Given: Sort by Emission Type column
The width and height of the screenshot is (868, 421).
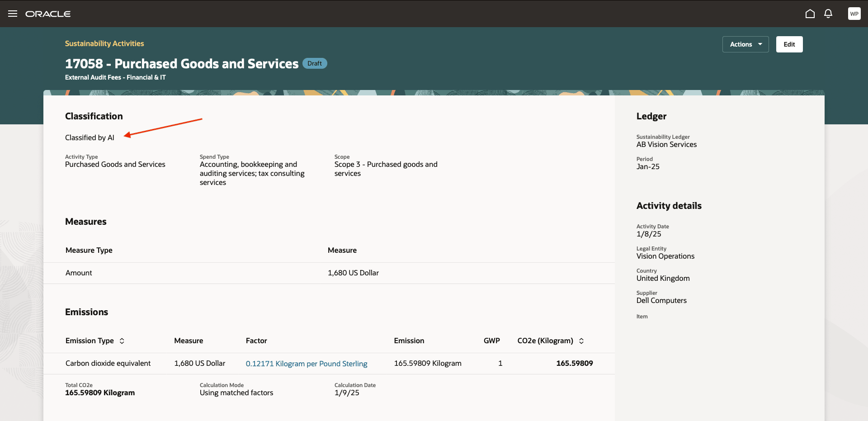Looking at the screenshot, I should coord(122,341).
